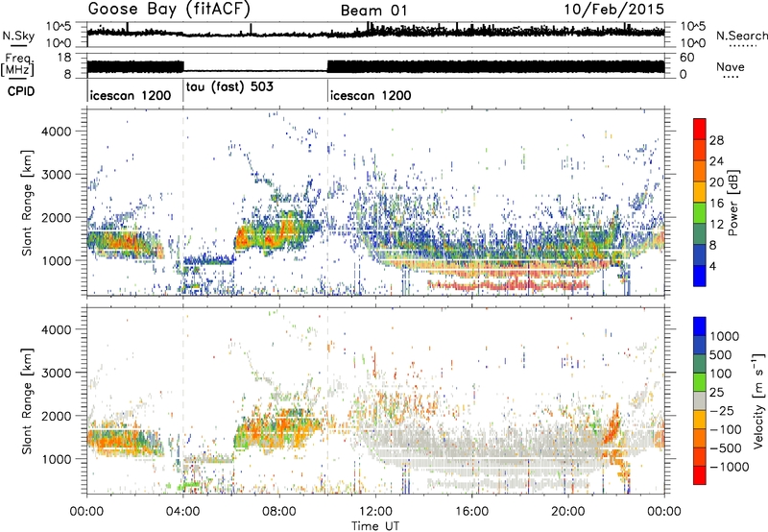Click the blue bottom segment of Power colorbar

pos(700,276)
